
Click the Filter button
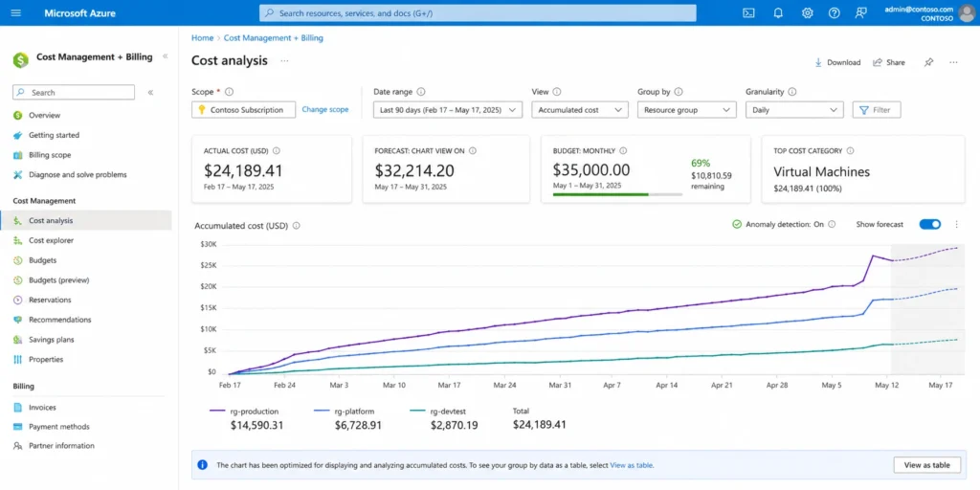(x=877, y=110)
